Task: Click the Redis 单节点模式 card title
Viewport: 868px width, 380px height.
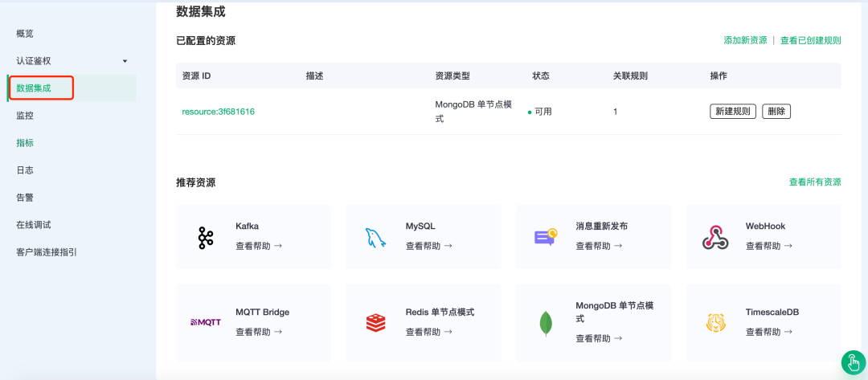Action: [440, 312]
